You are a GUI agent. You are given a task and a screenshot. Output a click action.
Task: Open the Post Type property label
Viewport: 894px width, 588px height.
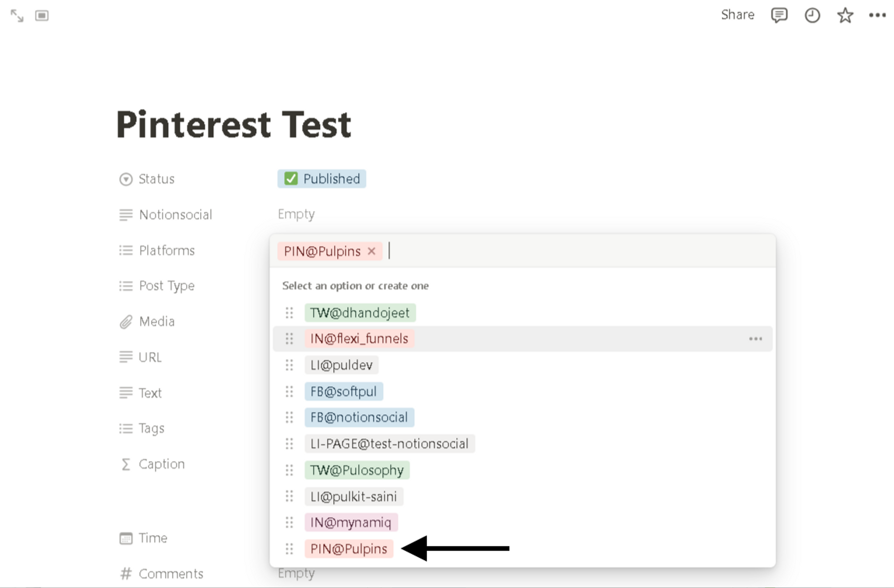coord(166,286)
